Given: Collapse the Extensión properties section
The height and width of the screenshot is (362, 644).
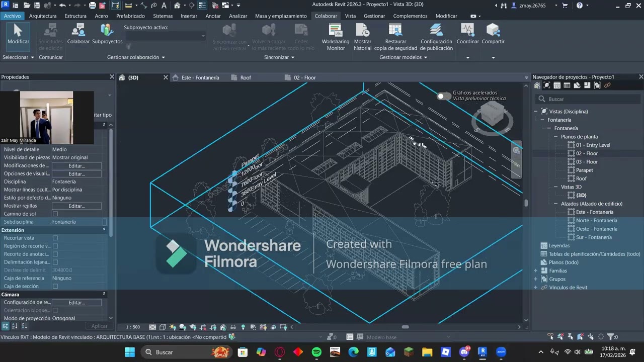Looking at the screenshot, I should [104, 230].
